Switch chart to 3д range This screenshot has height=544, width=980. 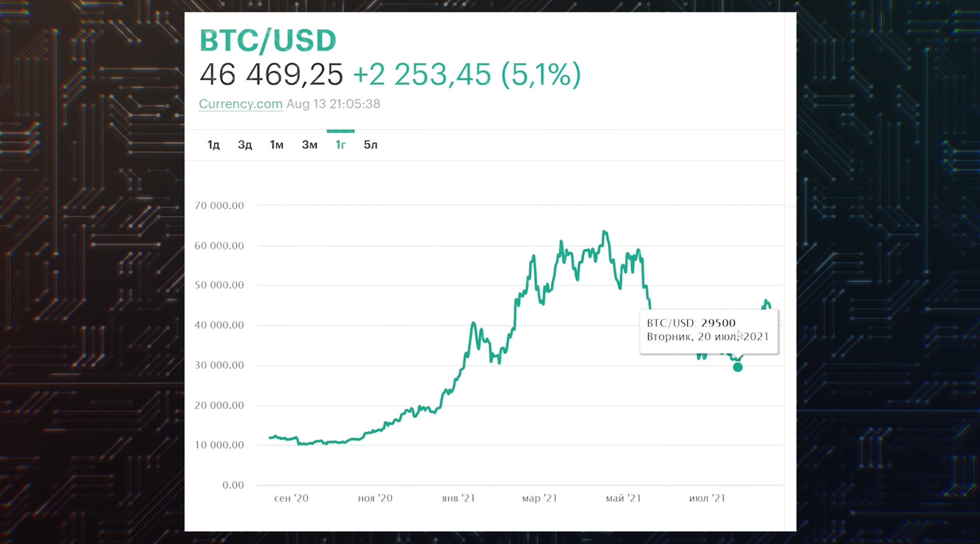[x=245, y=145]
